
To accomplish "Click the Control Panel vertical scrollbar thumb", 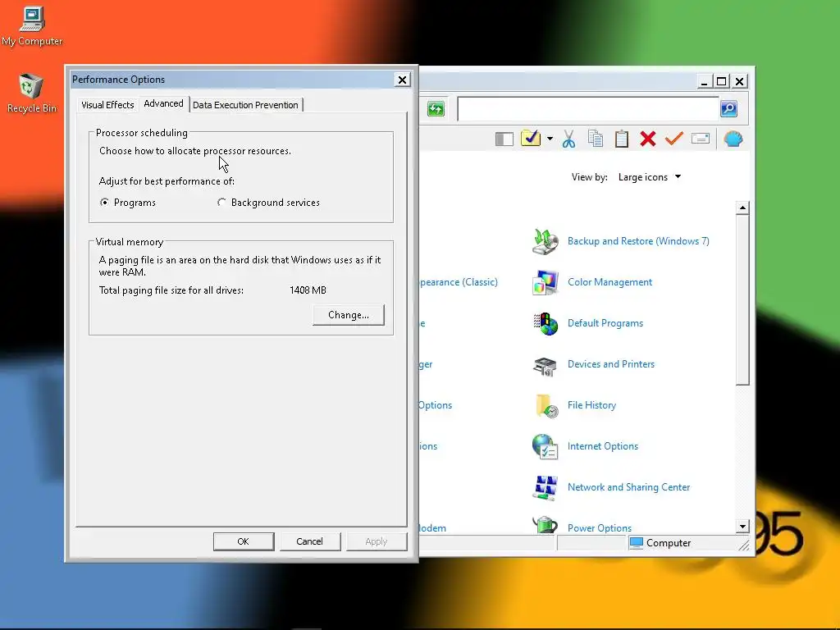I will coord(742,300).
